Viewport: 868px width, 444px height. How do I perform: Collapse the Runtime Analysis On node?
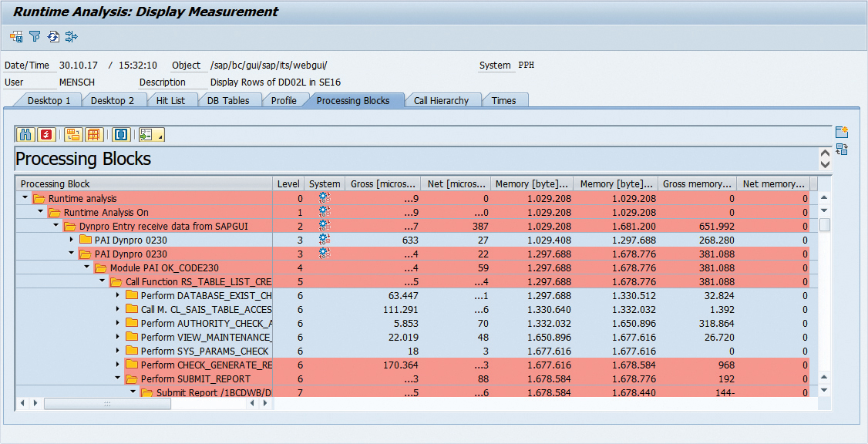click(x=41, y=212)
